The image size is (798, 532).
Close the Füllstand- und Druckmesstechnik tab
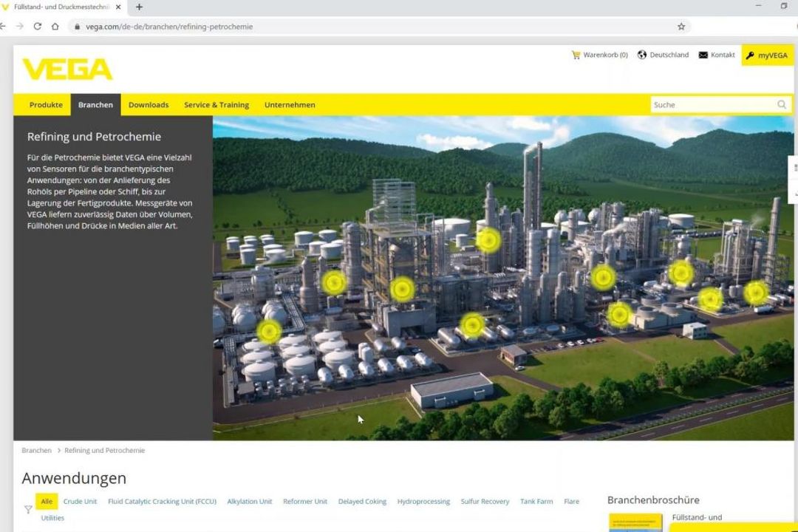point(118,7)
